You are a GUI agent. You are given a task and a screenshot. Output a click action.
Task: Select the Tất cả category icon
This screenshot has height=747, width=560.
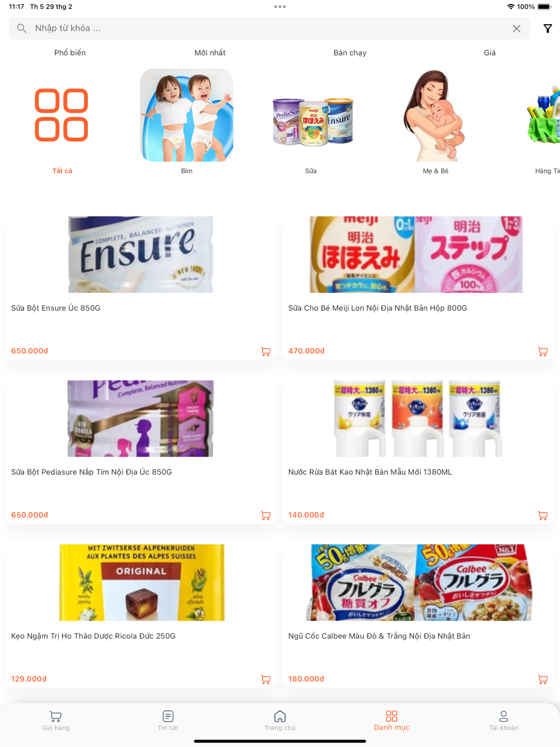coord(62,115)
